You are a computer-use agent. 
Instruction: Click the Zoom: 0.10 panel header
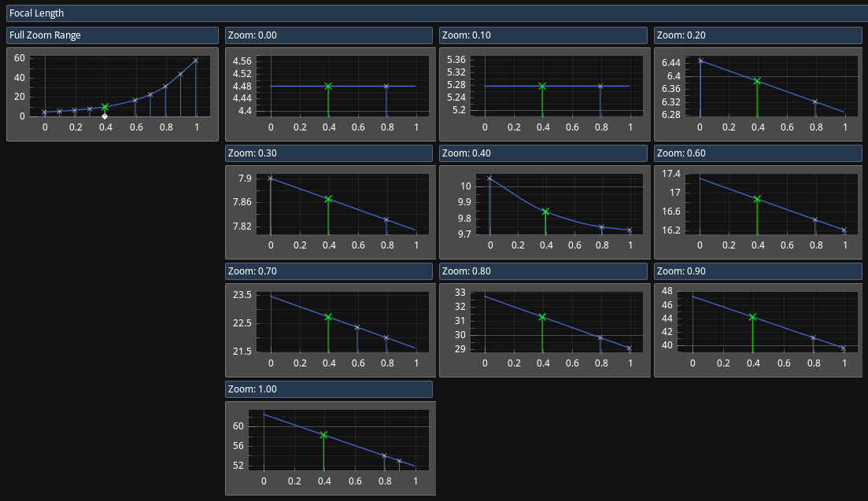coord(542,35)
